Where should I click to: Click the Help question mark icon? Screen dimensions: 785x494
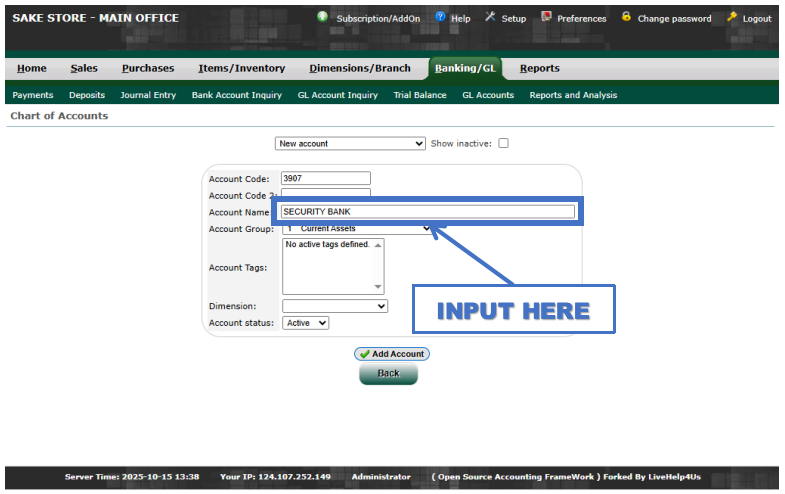[x=440, y=17]
